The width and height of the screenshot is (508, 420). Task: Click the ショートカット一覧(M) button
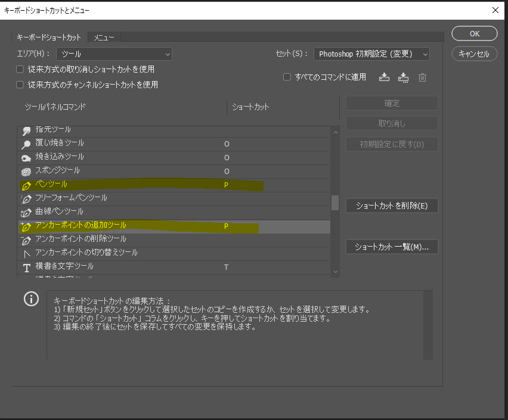tap(392, 246)
